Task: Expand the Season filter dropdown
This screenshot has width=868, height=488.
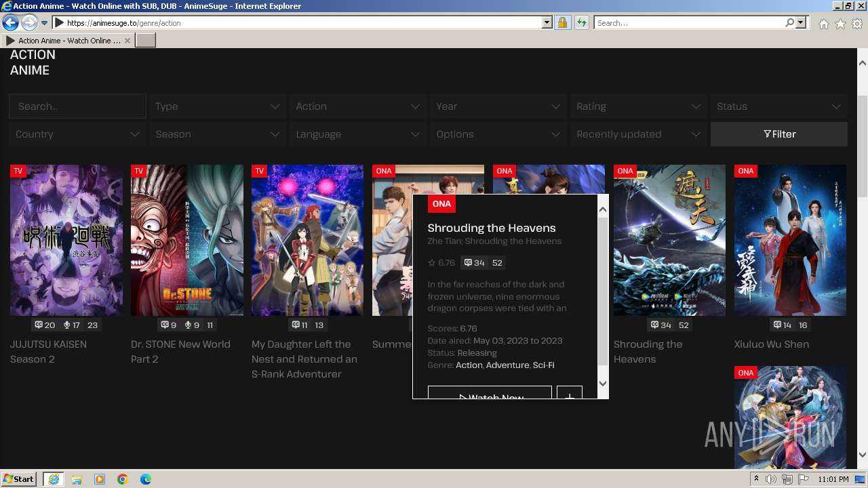Action: pyautogui.click(x=217, y=134)
